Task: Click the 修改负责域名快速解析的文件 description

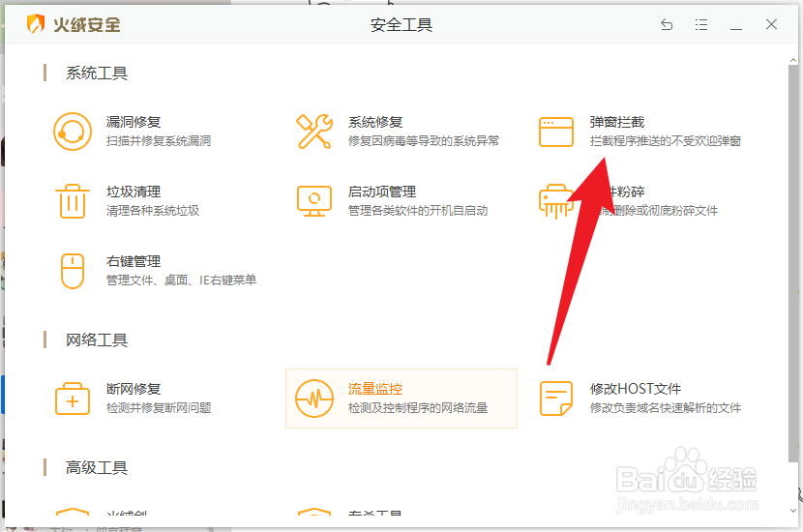Action: 666,407
